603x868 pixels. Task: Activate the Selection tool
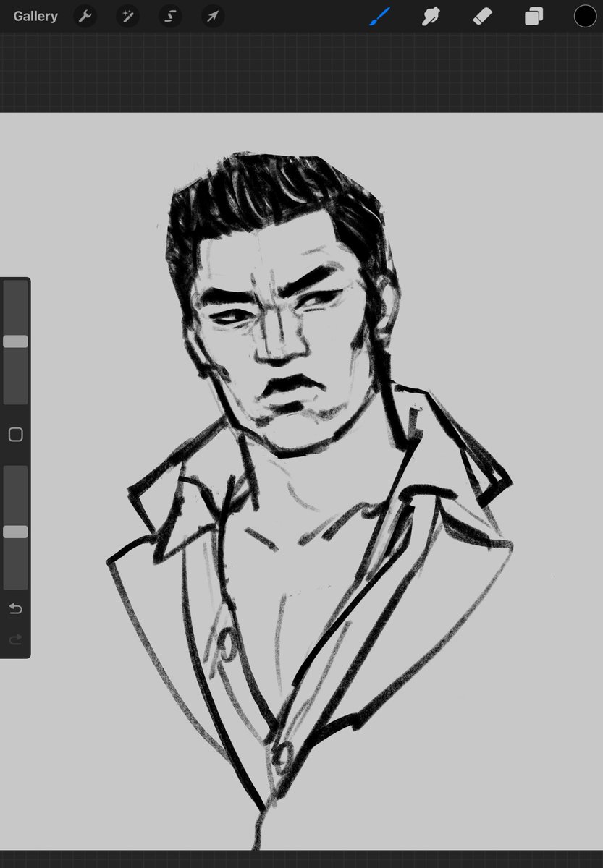170,16
